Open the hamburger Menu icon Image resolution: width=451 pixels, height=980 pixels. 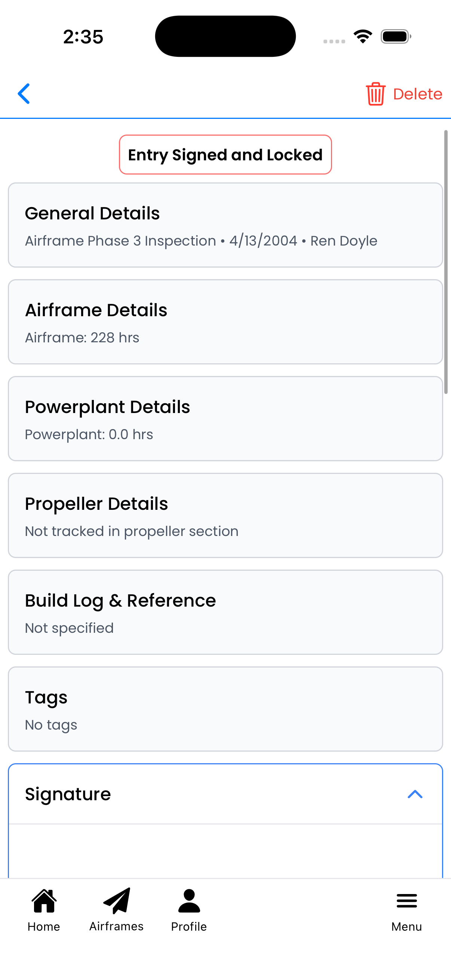click(x=406, y=900)
